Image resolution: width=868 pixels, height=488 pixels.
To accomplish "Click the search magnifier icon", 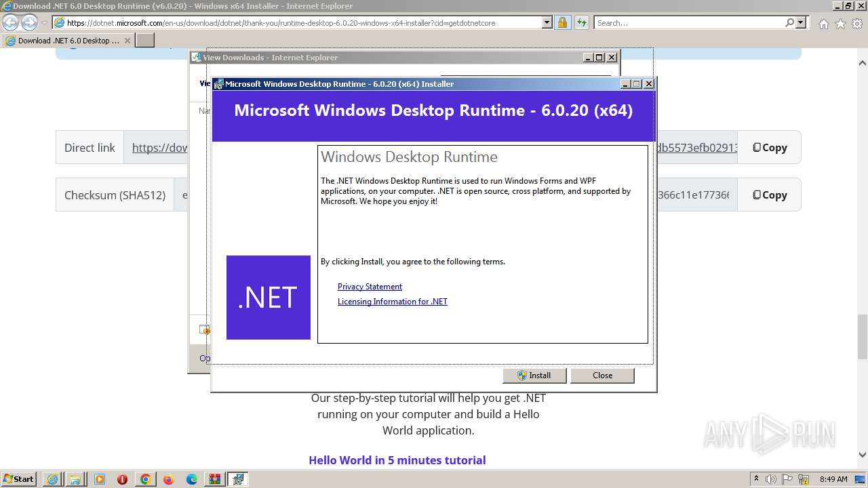I will 789,22.
